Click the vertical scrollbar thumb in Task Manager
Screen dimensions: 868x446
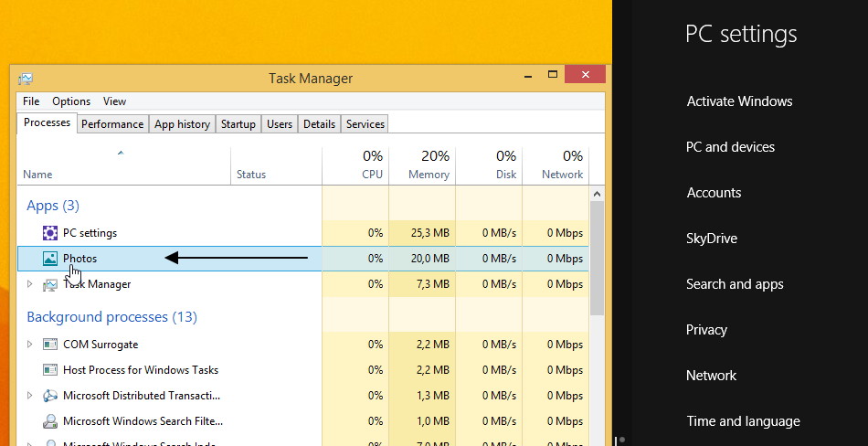pos(597,259)
